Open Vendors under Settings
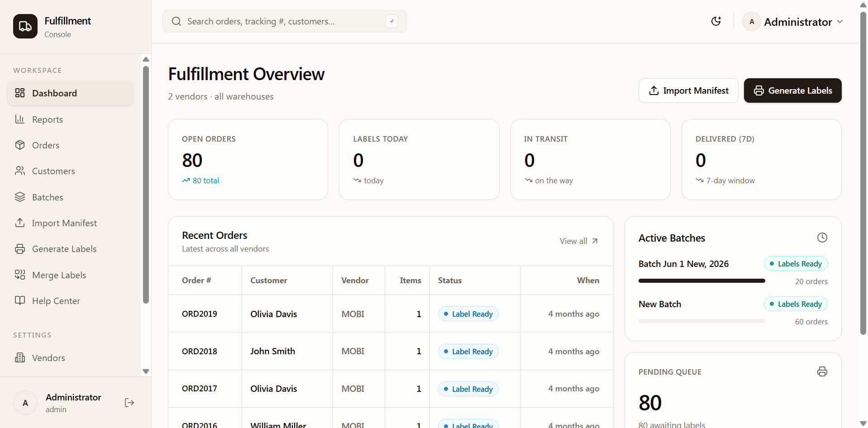The height and width of the screenshot is (428, 868). tap(70, 358)
